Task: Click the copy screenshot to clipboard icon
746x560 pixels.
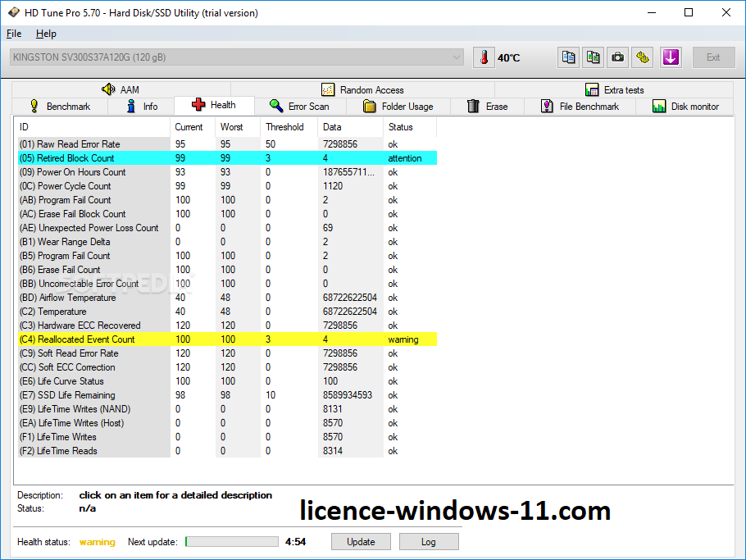Action: (x=593, y=57)
